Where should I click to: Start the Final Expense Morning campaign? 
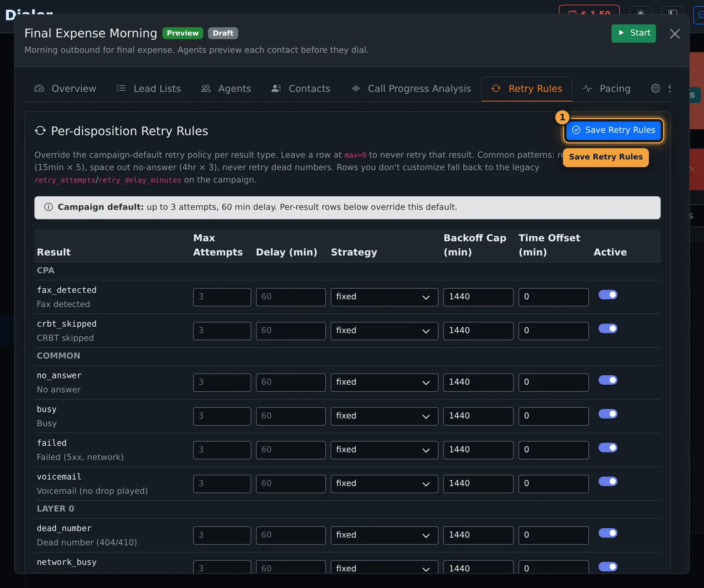point(634,33)
